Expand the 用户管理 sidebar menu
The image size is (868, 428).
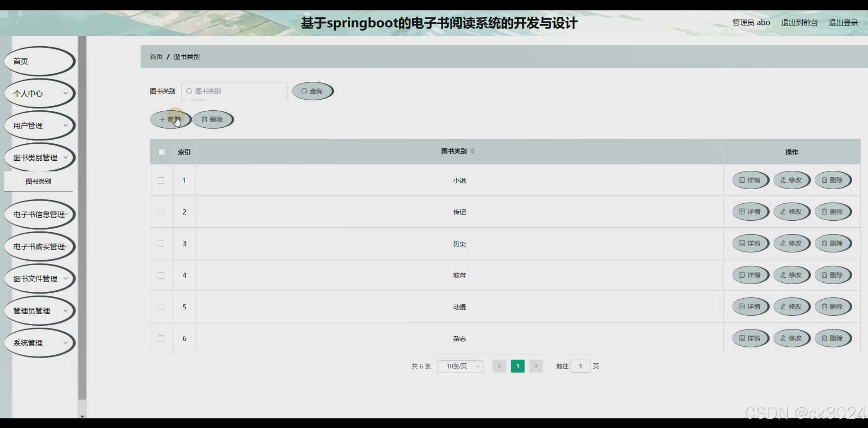(39, 126)
